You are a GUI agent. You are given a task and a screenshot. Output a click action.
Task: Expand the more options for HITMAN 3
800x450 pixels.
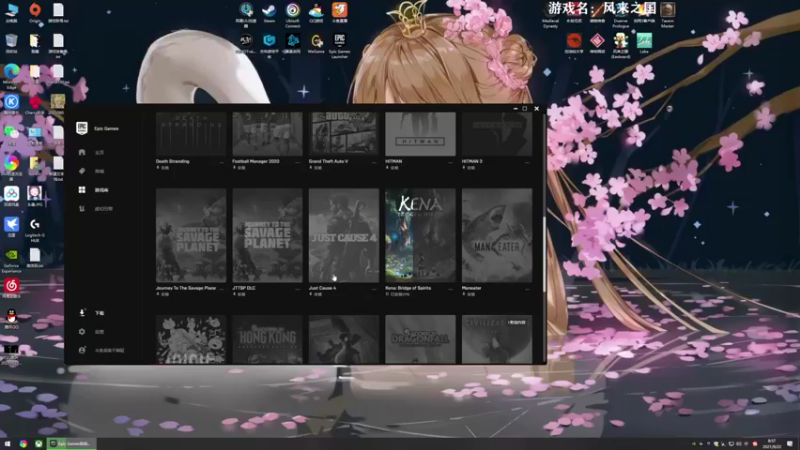[x=528, y=162]
